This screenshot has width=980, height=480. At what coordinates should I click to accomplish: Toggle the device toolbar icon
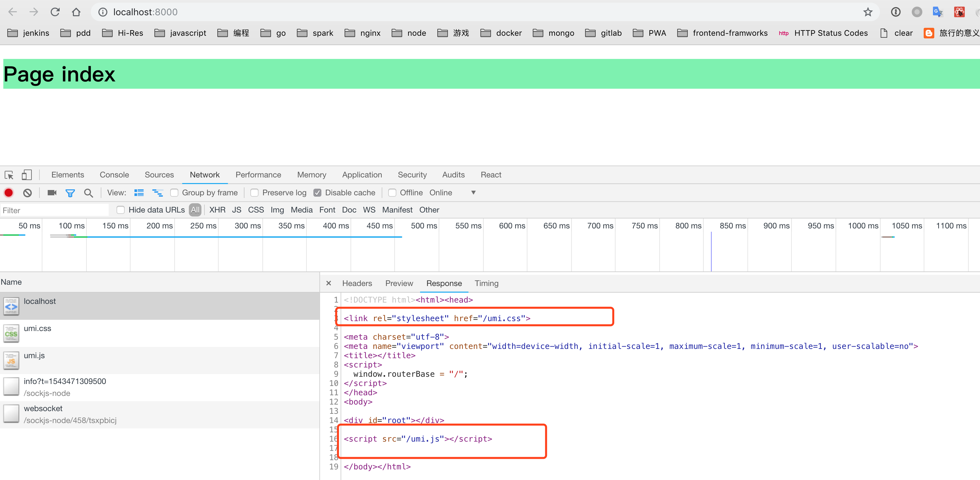click(x=26, y=175)
